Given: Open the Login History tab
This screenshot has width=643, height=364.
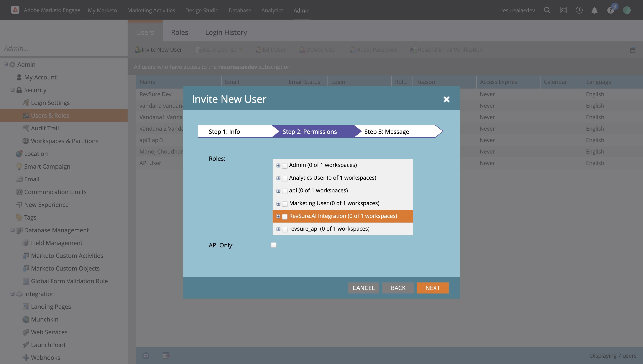Looking at the screenshot, I should pyautogui.click(x=226, y=32).
